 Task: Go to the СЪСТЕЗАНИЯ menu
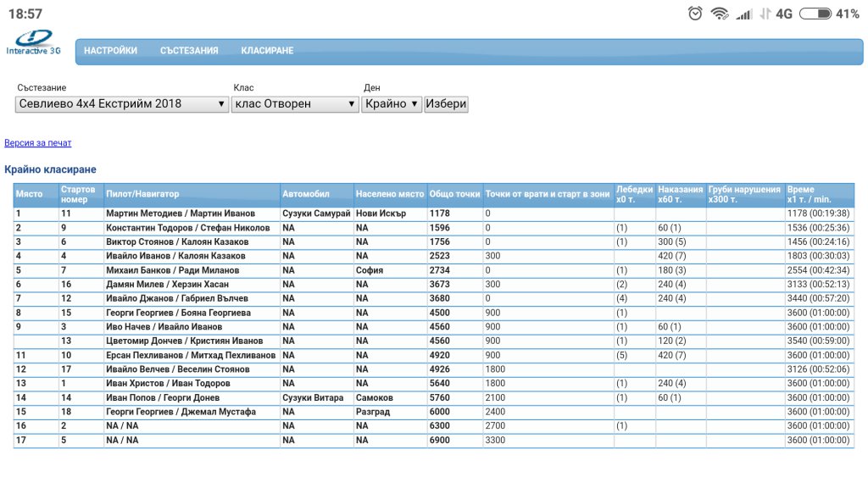(189, 51)
